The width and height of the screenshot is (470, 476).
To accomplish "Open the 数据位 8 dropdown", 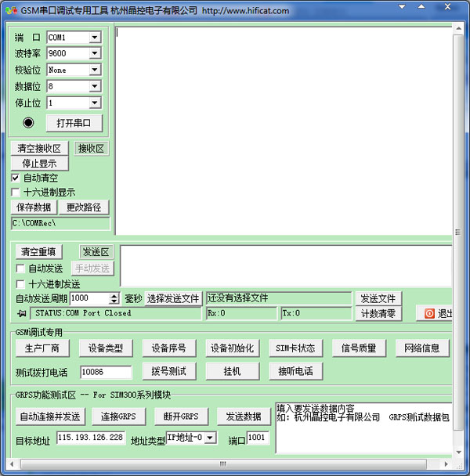I will (95, 86).
